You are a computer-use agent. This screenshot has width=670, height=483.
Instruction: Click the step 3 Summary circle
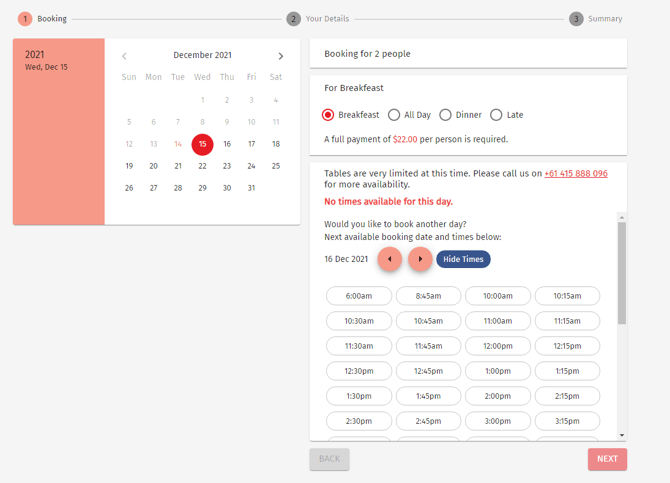576,19
